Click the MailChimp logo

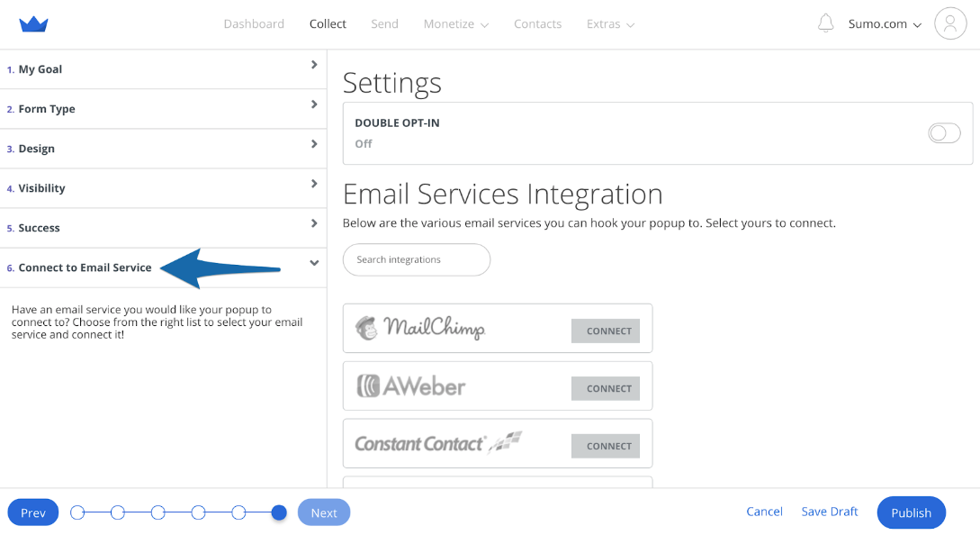(x=420, y=328)
